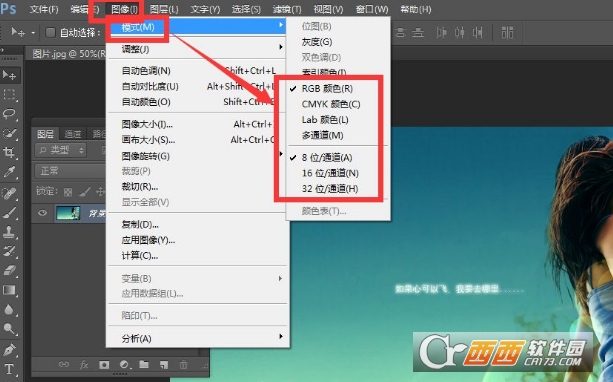The image size is (613, 382).
Task: Select the Lasso tool
Action: point(9,114)
